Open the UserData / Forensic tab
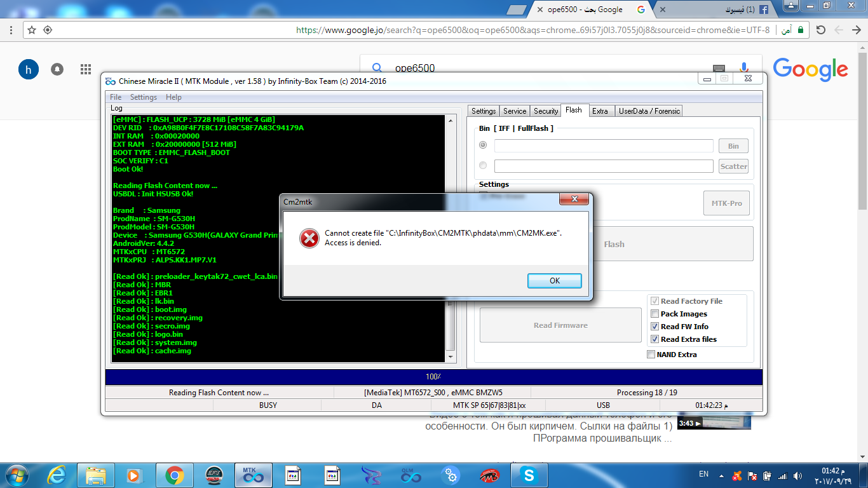The height and width of the screenshot is (488, 868). (x=649, y=111)
